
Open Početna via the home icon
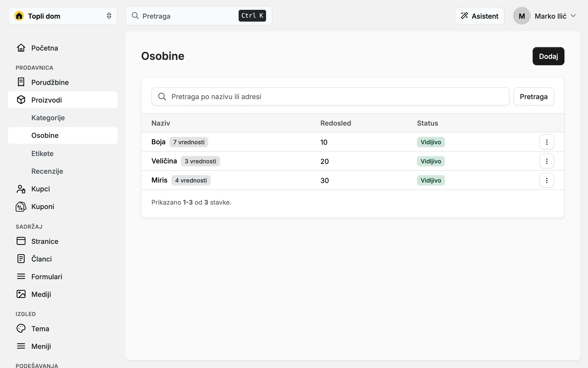click(21, 48)
